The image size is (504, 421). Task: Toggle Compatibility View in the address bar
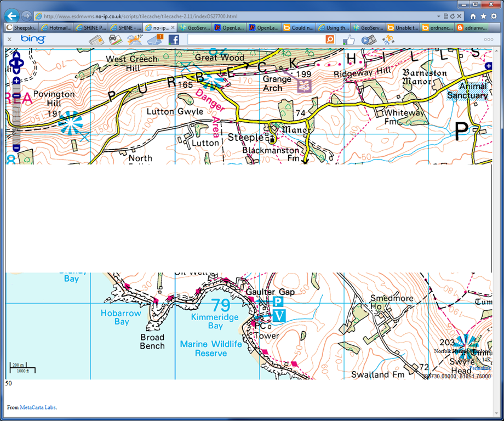[446, 16]
